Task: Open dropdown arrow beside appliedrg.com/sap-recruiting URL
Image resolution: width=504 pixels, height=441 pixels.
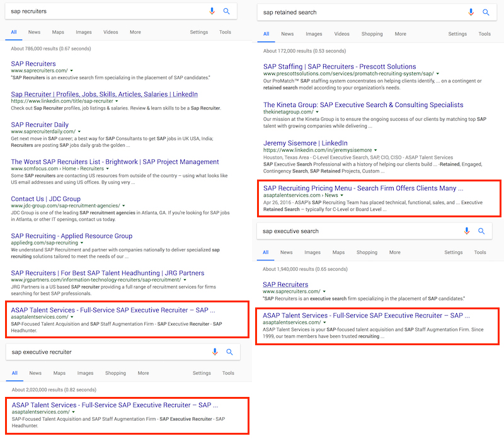Action: [x=82, y=243]
